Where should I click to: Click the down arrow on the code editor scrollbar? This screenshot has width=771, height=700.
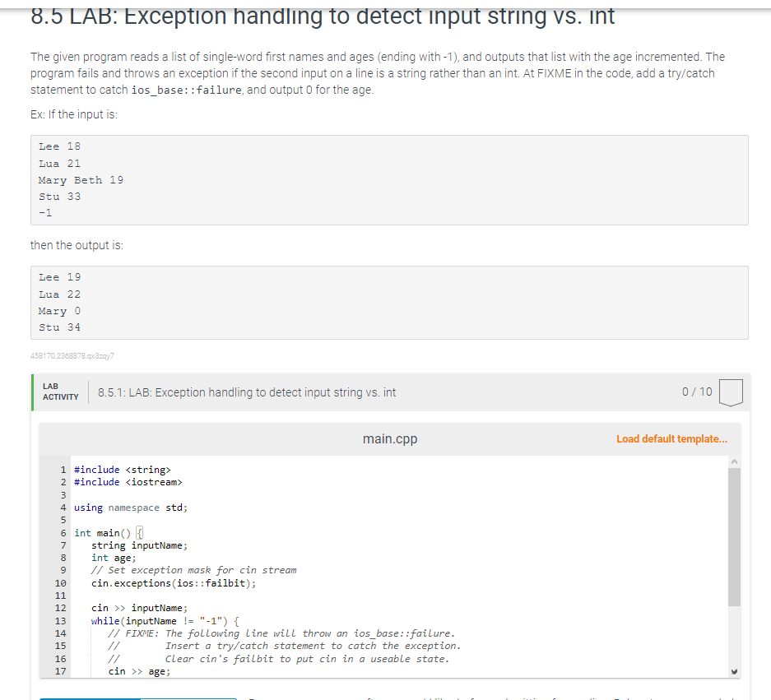point(733,671)
